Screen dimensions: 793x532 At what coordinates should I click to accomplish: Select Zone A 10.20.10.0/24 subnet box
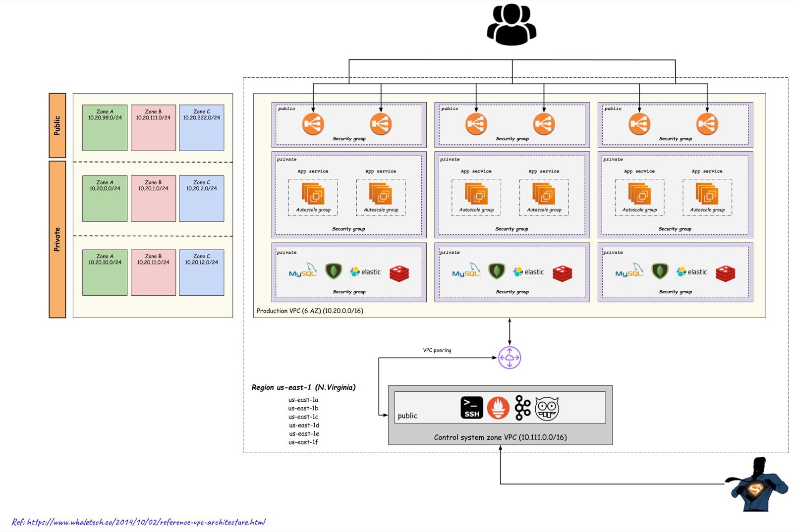tap(105, 272)
